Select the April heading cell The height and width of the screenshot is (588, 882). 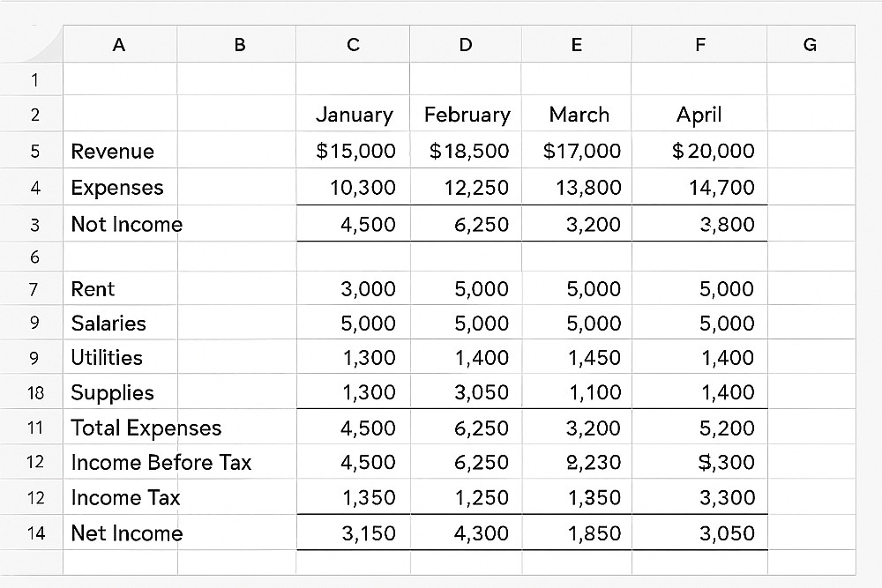coord(699,115)
